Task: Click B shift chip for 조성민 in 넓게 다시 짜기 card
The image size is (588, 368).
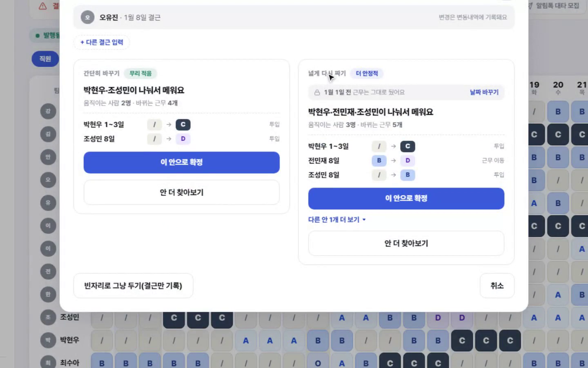Action: (408, 175)
